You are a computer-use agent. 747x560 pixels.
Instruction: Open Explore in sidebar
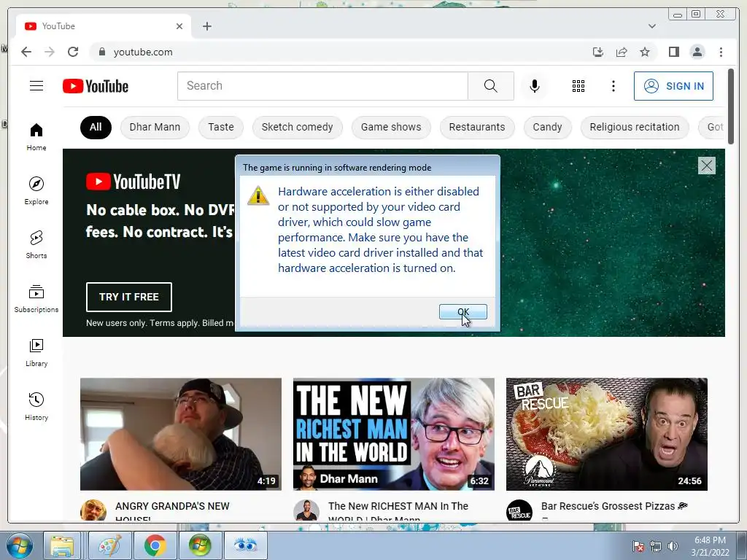(36, 190)
